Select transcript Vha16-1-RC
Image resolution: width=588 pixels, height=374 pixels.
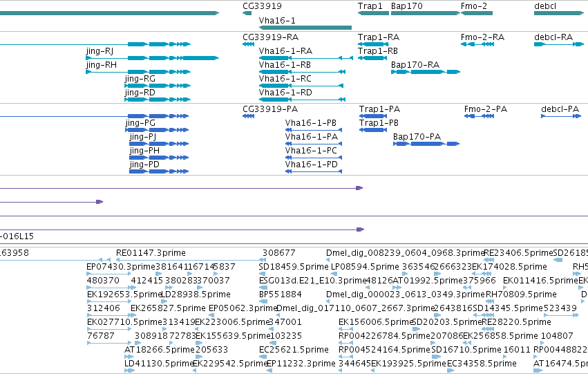[285, 79]
